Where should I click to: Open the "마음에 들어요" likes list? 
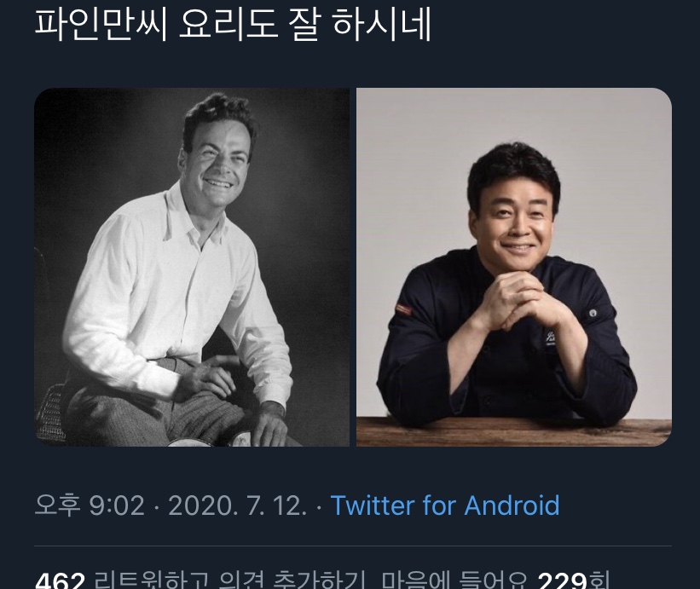click(x=454, y=580)
